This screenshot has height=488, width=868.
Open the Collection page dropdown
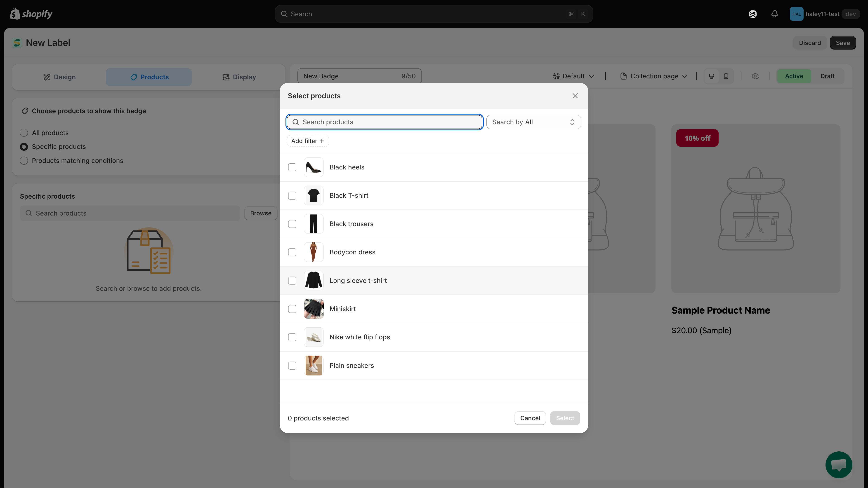[654, 76]
